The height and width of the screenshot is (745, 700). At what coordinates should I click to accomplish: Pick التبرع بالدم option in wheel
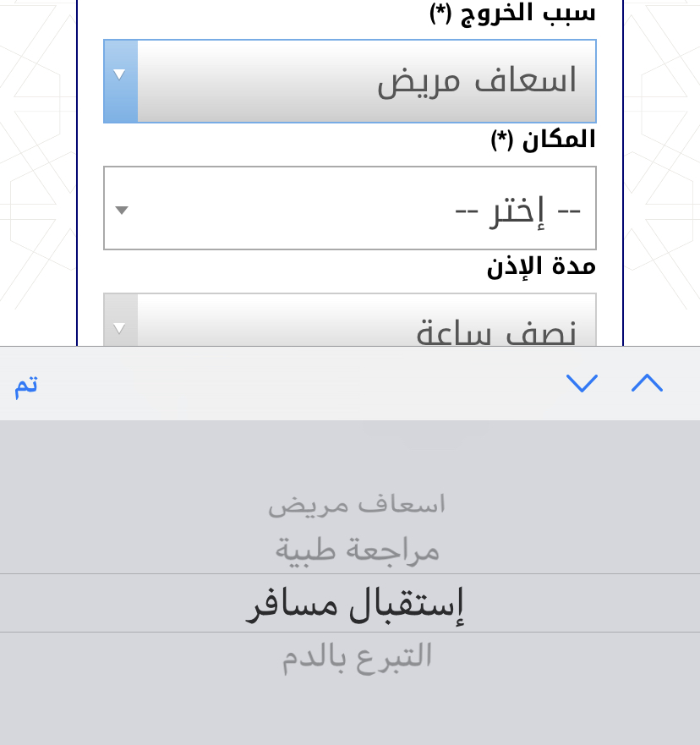click(x=357, y=657)
